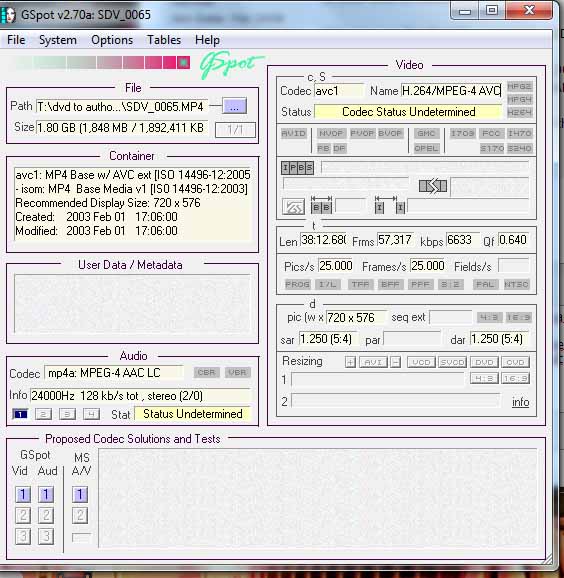Click the frame reorder zigzag icon

433,186
